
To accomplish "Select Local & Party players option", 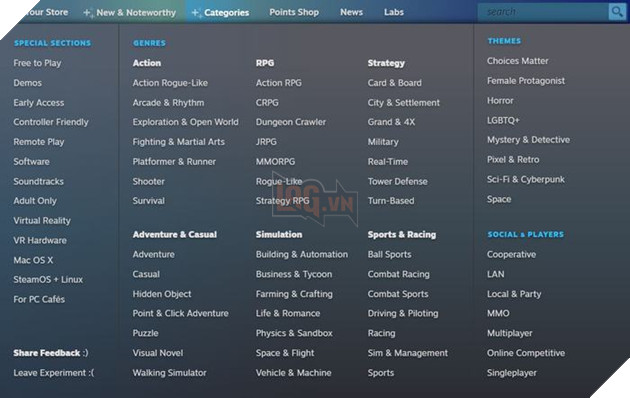I will click(x=514, y=294).
